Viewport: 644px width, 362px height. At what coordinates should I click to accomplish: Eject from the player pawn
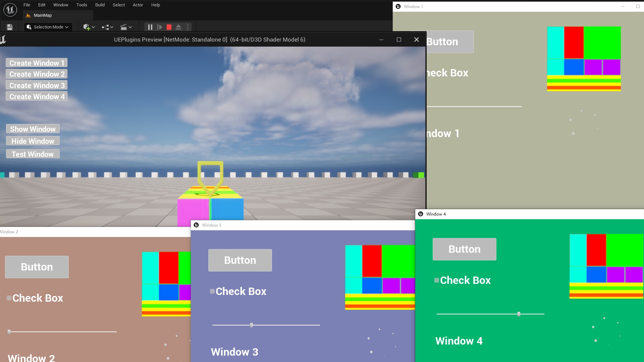pyautogui.click(x=178, y=27)
